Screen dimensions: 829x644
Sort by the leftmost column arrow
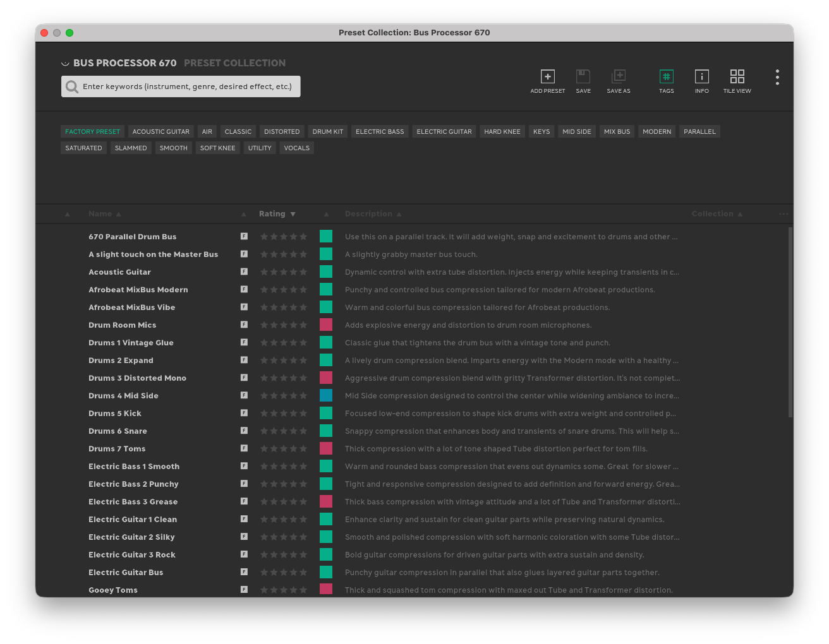point(68,215)
